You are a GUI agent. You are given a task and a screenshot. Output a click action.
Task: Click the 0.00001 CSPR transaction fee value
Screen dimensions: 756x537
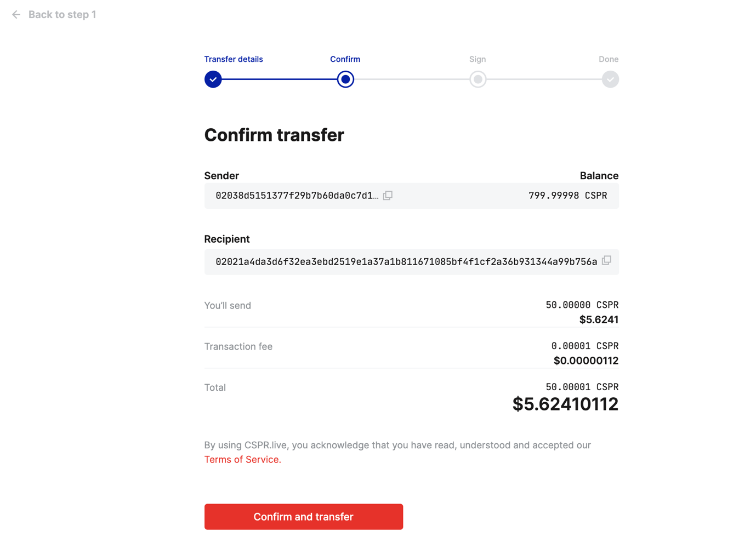(584, 346)
